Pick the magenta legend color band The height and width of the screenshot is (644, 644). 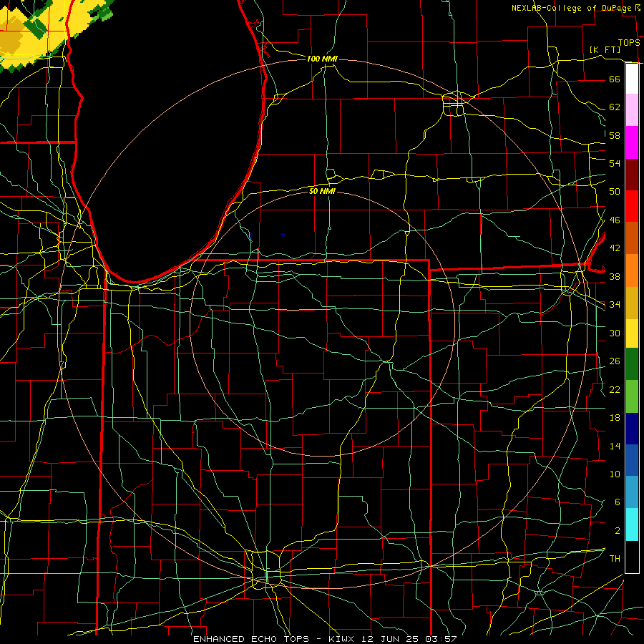632,142
